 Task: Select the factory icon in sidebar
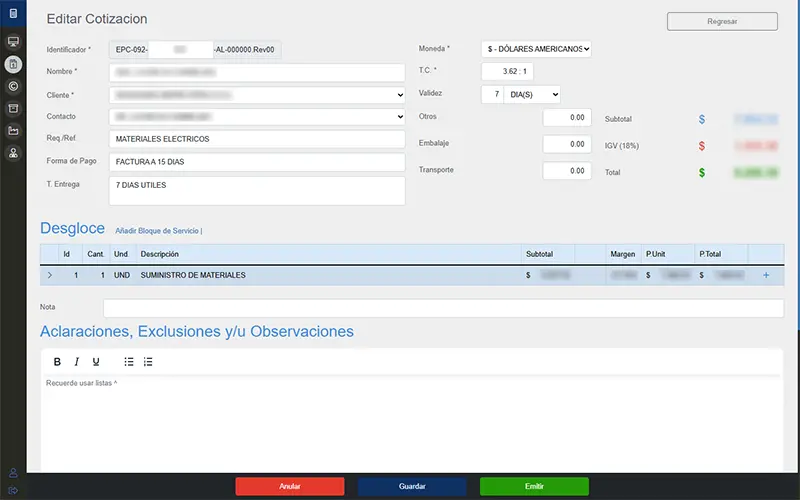pos(13,130)
